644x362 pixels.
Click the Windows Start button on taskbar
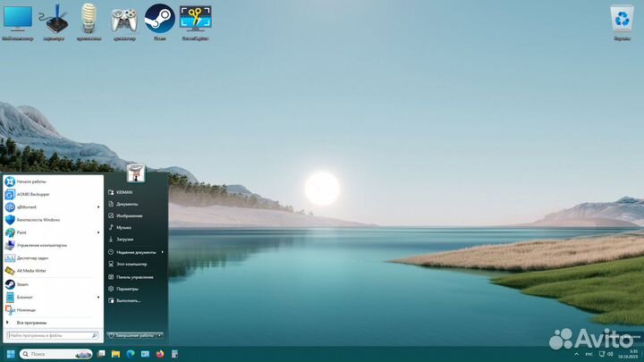(x=12, y=354)
